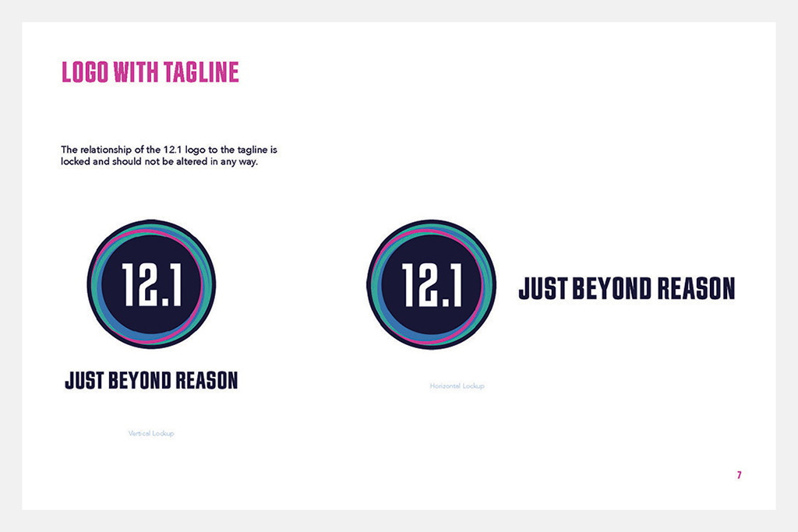Image resolution: width=798 pixels, height=532 pixels.
Task: Select the 12.1 numerals in the right logo
Action: 431,284
